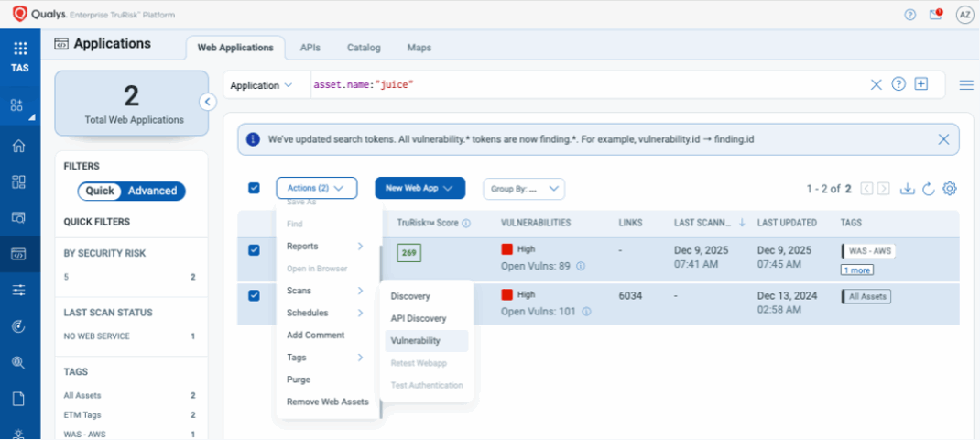Toggle the select-all checkbox above the table
Screen dimensions: 980x440
[x=254, y=188]
